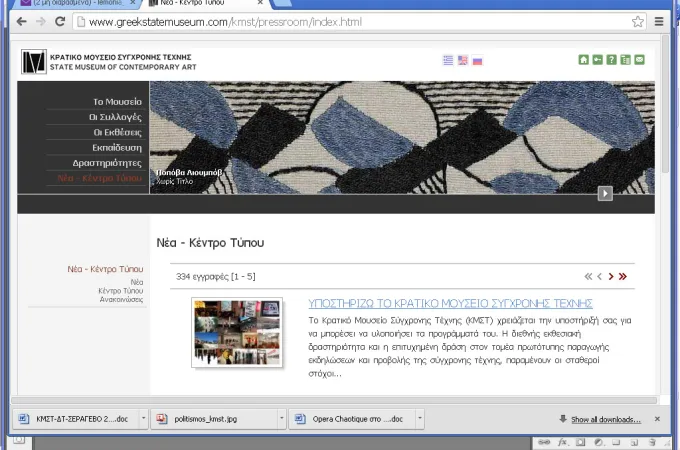
Task: Click the Photoshop new group folder icon
Action: pyautogui.click(x=616, y=442)
